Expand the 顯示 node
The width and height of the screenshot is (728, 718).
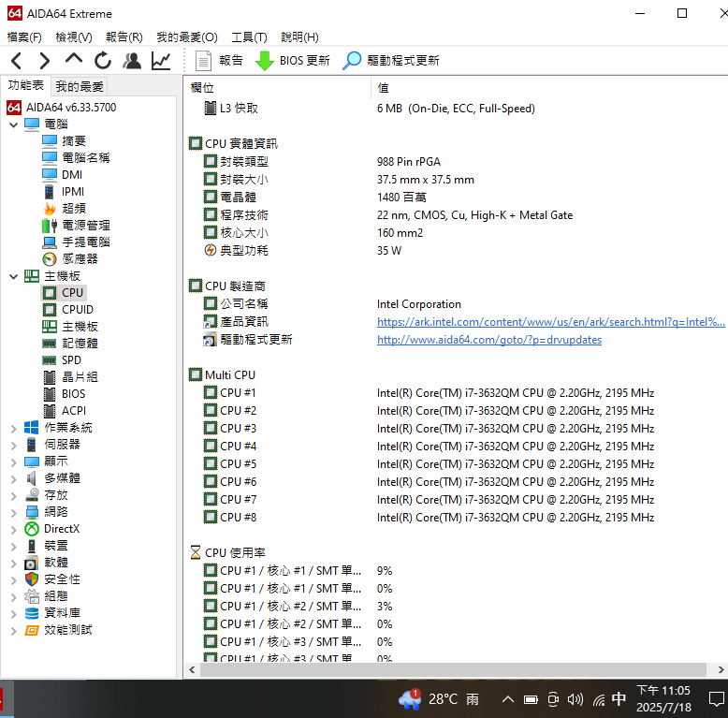13,462
